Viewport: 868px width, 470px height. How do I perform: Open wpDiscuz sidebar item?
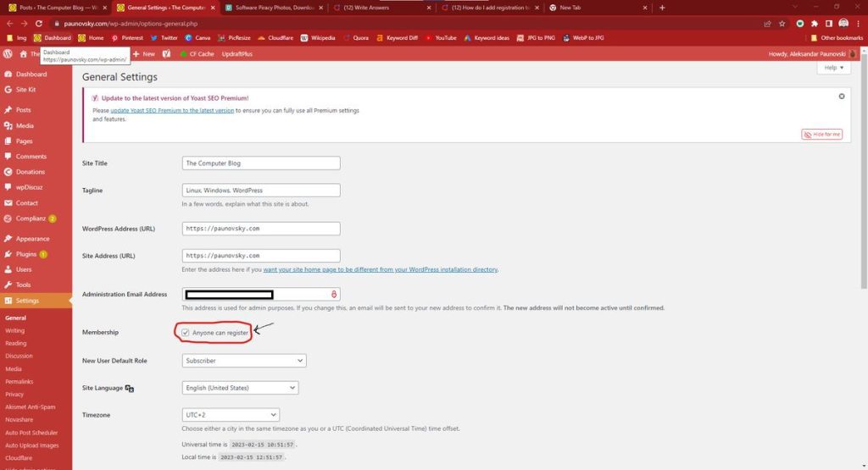[x=29, y=187]
